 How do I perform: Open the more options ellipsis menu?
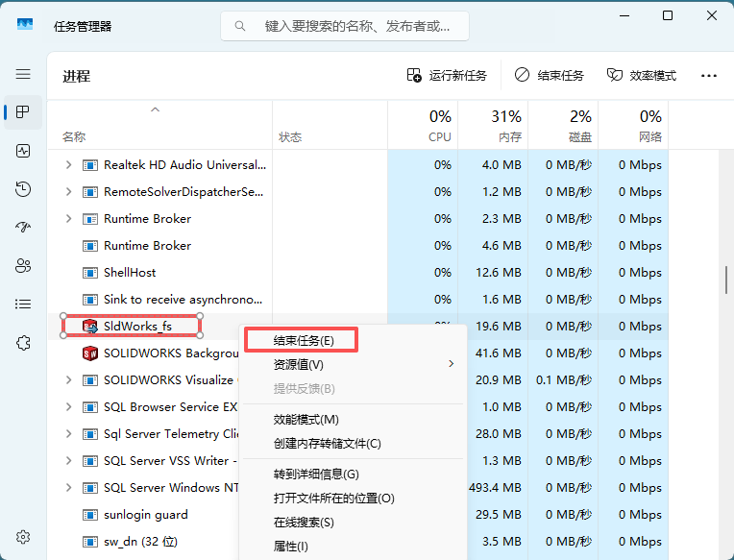point(709,76)
